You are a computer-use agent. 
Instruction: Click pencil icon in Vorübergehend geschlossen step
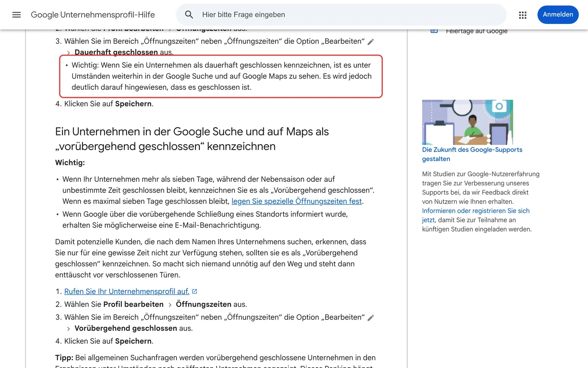(371, 318)
